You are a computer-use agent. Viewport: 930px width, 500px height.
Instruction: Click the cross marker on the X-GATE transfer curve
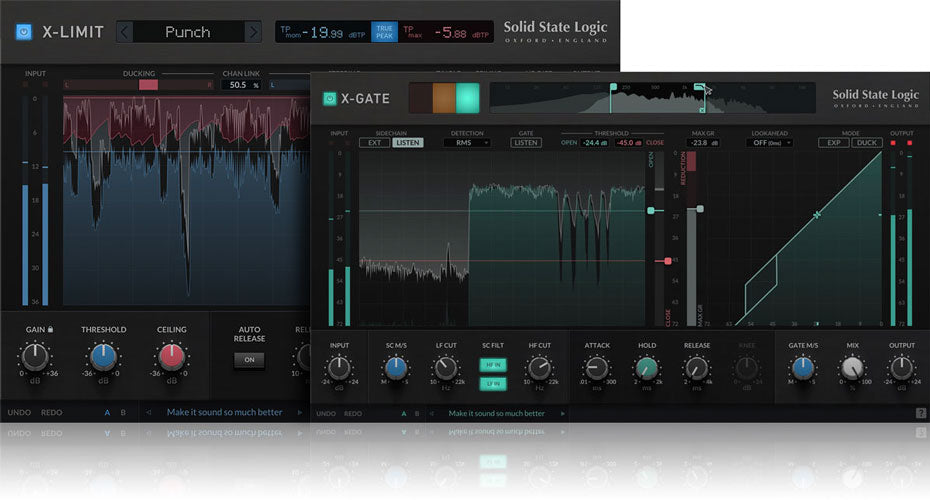click(817, 215)
